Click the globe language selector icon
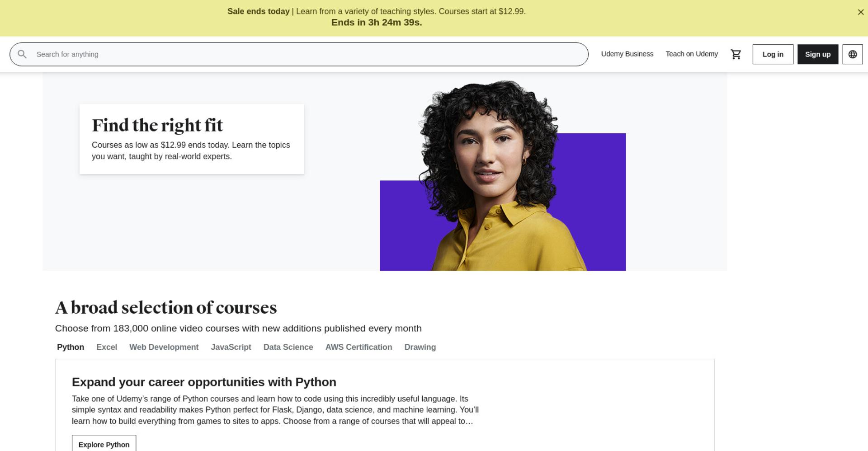This screenshot has width=868, height=451. (x=853, y=54)
